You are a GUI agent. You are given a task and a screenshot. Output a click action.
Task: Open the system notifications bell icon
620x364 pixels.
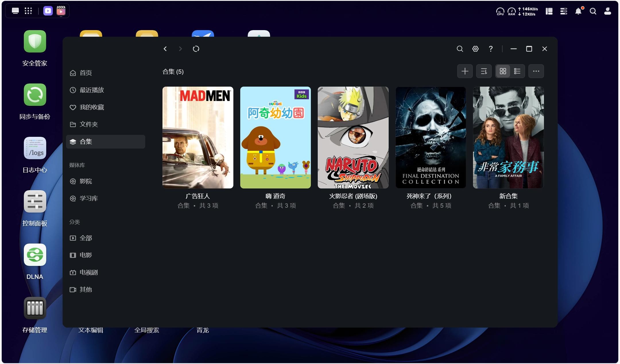[578, 11]
